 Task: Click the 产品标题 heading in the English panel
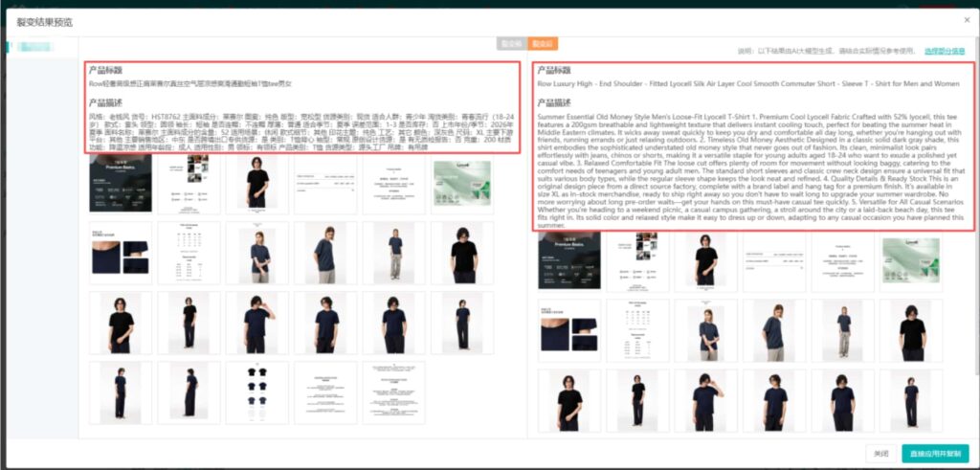tap(554, 70)
